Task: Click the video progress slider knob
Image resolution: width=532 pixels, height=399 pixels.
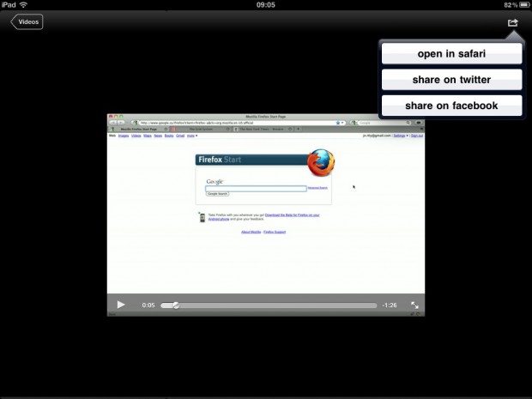Action: tap(176, 305)
